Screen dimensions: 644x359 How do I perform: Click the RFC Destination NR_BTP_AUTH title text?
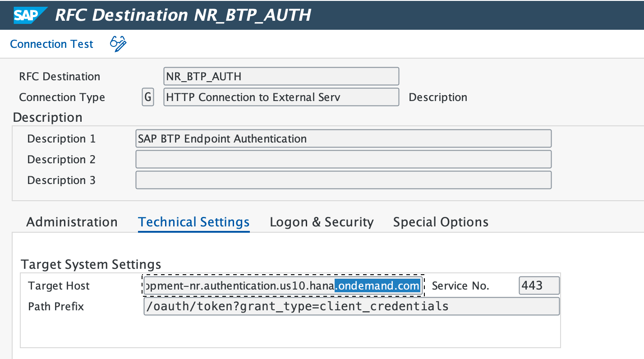pos(183,15)
